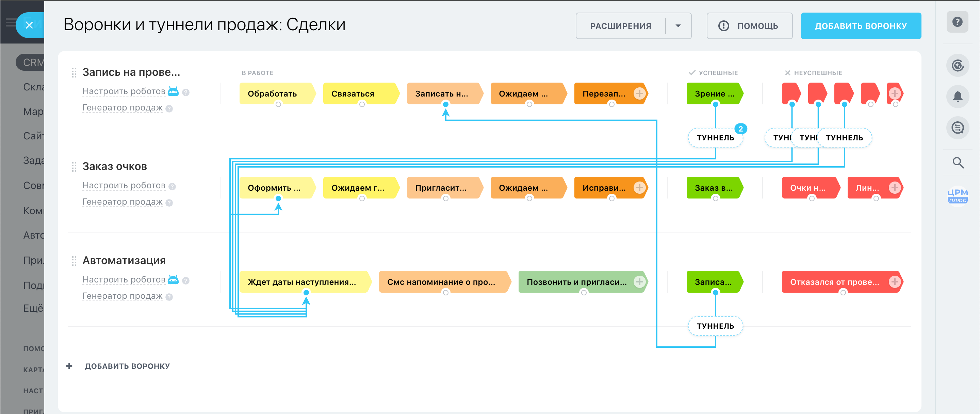Click the Добавить воронку button in the header
The image size is (980, 414).
pos(861,26)
